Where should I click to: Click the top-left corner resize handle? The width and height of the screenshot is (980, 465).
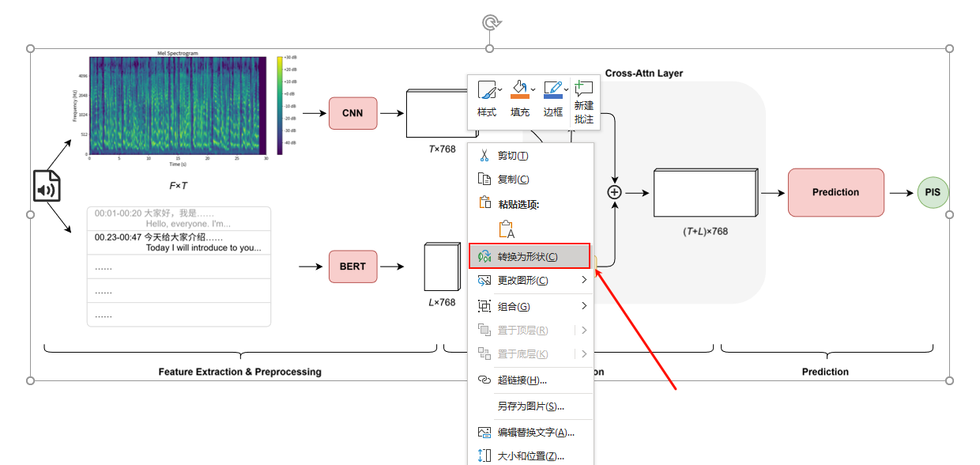pos(31,49)
